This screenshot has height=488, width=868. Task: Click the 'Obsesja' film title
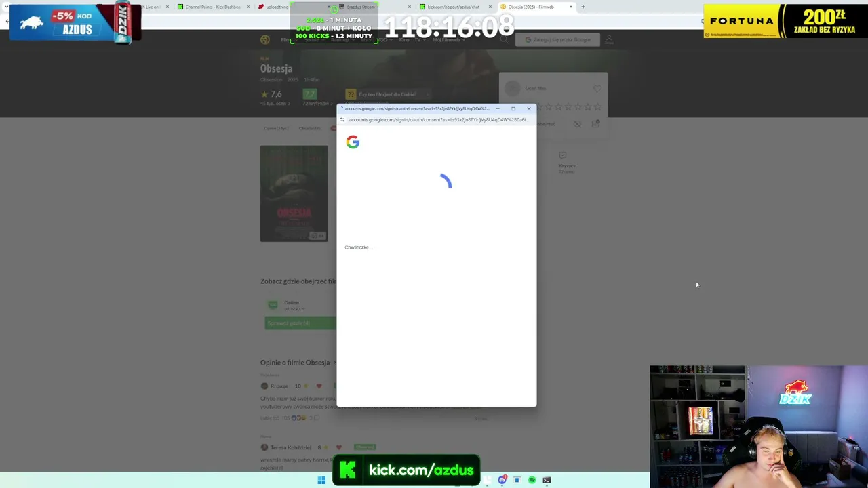(276, 68)
